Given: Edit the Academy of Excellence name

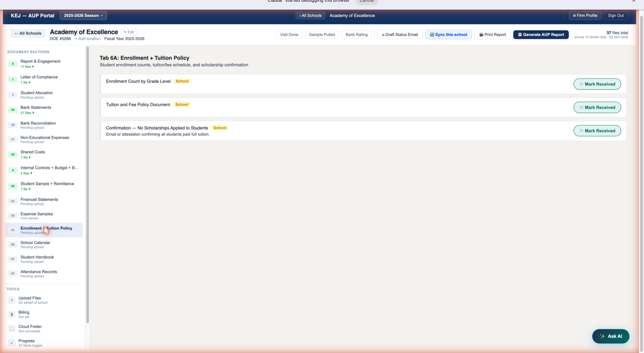Looking at the screenshot, I should pyautogui.click(x=129, y=32).
